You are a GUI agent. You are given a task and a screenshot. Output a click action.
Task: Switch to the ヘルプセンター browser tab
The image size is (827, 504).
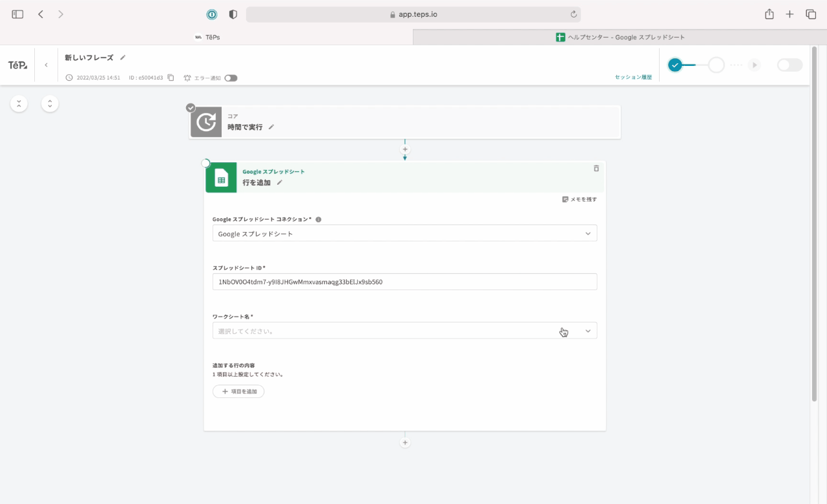click(x=620, y=37)
